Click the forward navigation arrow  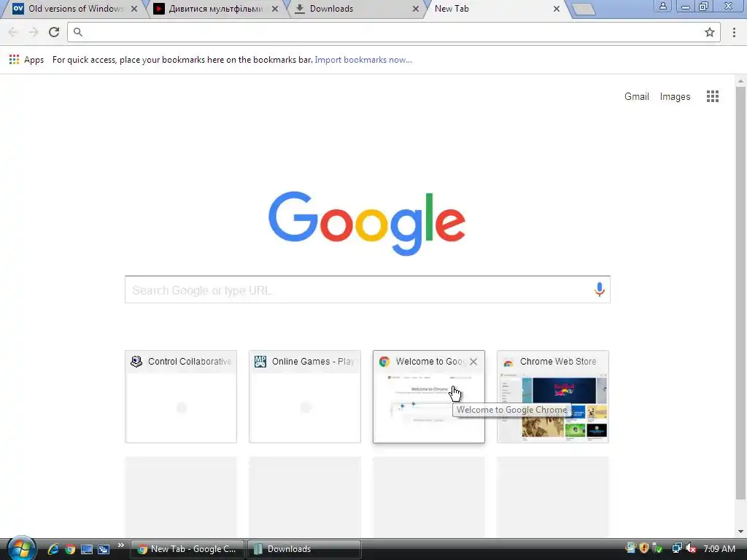click(x=34, y=32)
